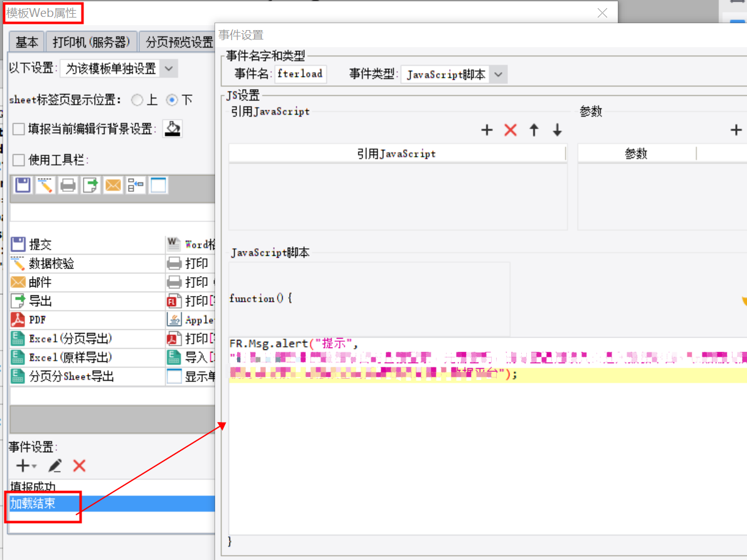Click the export icon in toolbar preview
This screenshot has height=560, width=747.
(90, 185)
